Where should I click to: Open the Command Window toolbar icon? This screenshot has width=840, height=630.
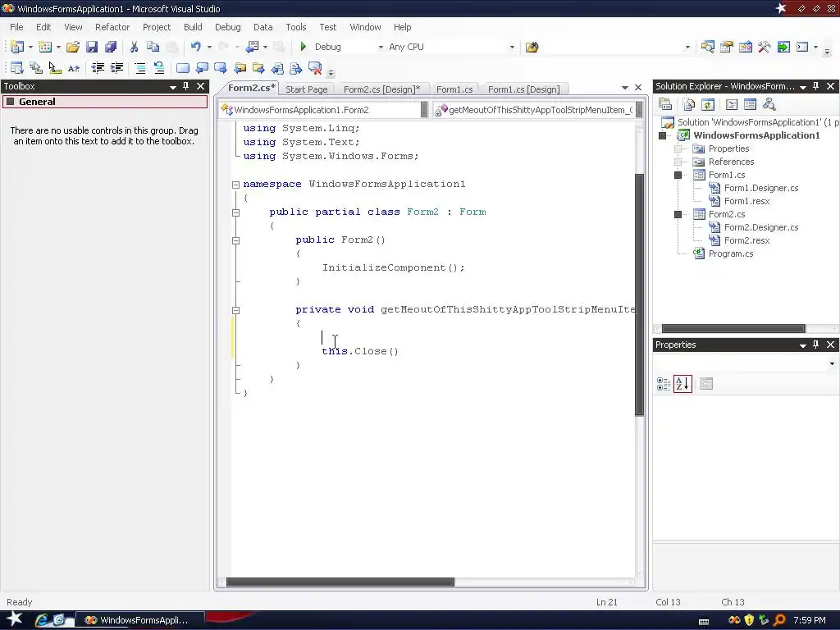point(802,47)
